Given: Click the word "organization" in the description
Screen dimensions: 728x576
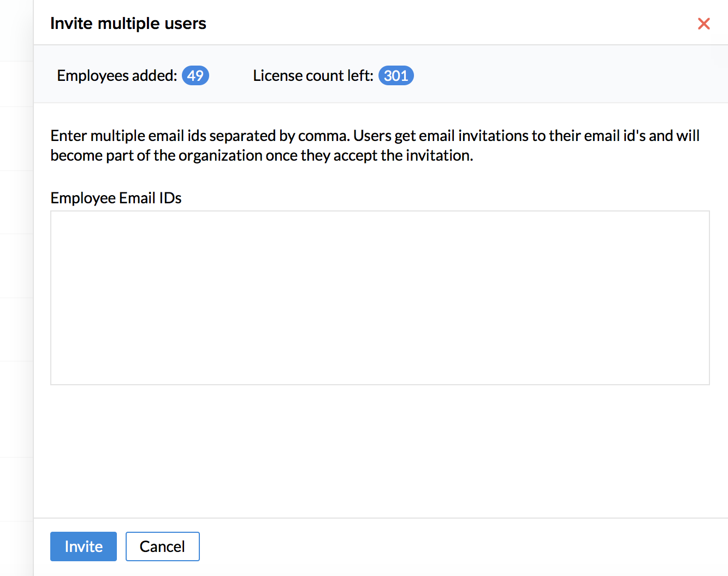Looking at the screenshot, I should [x=220, y=156].
